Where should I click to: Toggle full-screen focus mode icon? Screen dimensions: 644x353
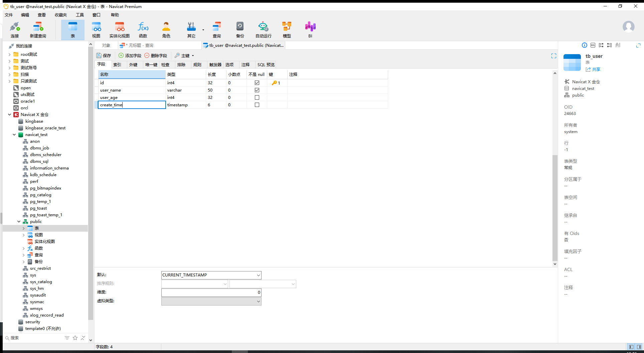554,56
